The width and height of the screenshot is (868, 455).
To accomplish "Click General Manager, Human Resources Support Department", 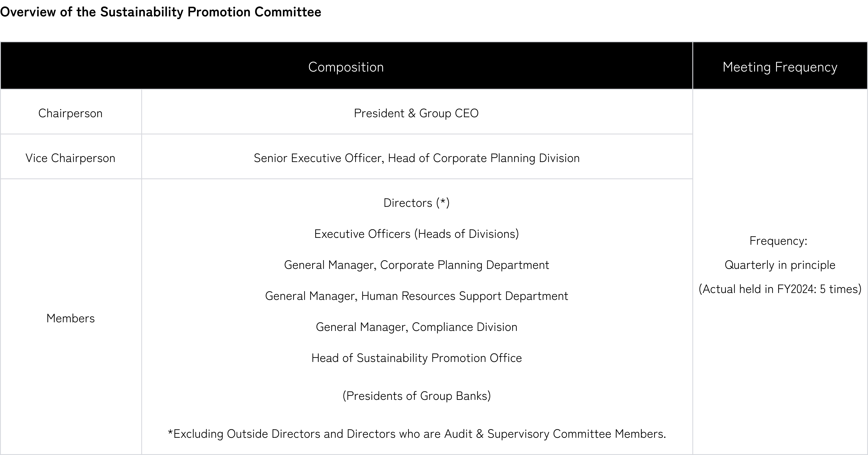I will [417, 296].
